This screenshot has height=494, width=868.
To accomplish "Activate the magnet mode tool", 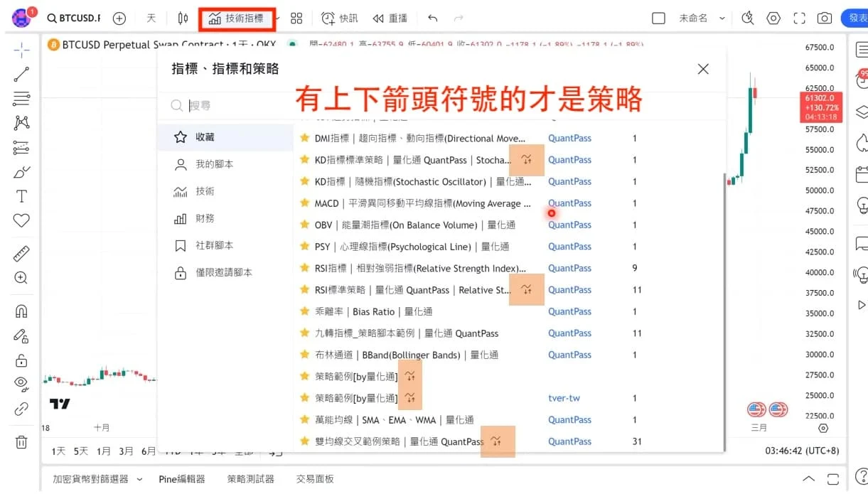I will tap(21, 311).
